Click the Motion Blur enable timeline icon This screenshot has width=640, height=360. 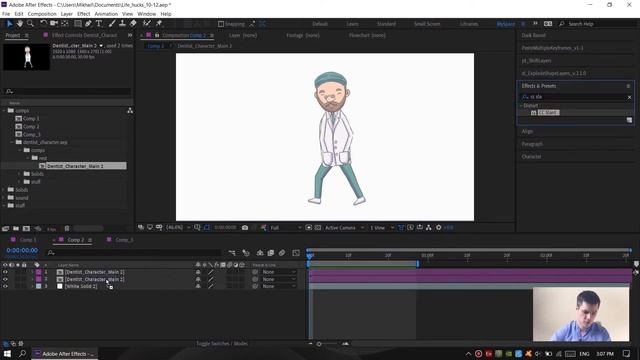pyautogui.click(x=282, y=253)
